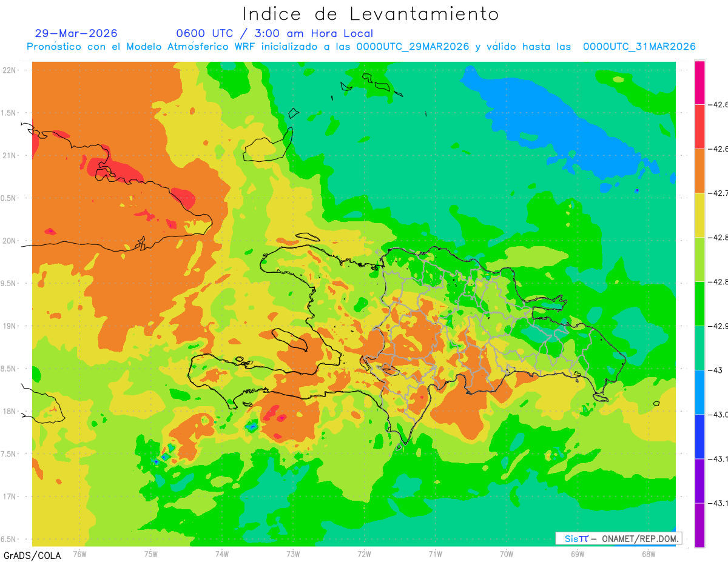
Task: Click the 76W longitude axis label
Action: point(79,554)
